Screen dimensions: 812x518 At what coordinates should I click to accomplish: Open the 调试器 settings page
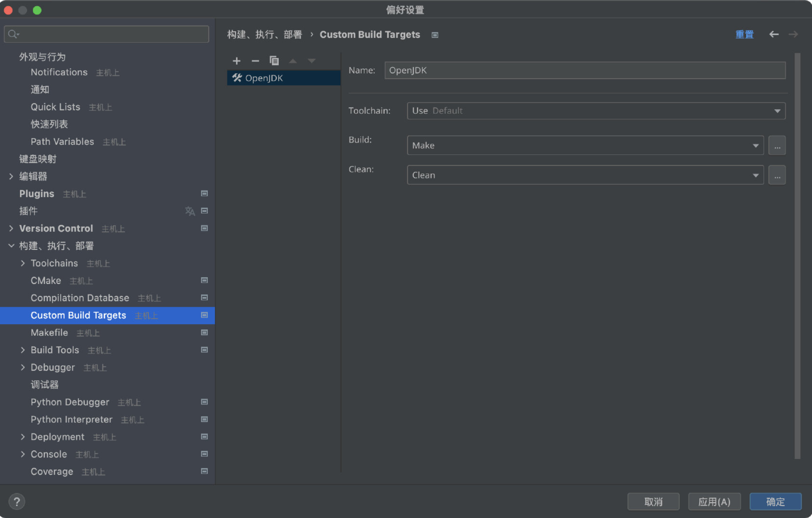click(x=45, y=385)
